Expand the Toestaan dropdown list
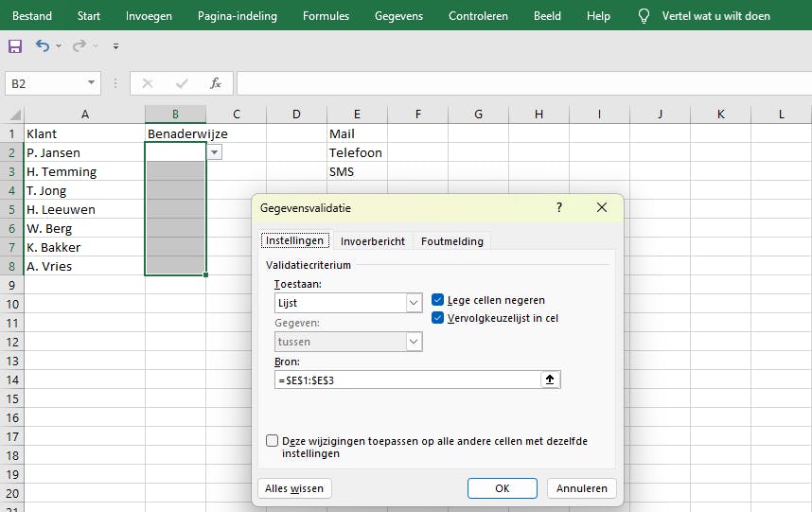Image resolution: width=812 pixels, height=512 pixels. pyautogui.click(x=414, y=303)
